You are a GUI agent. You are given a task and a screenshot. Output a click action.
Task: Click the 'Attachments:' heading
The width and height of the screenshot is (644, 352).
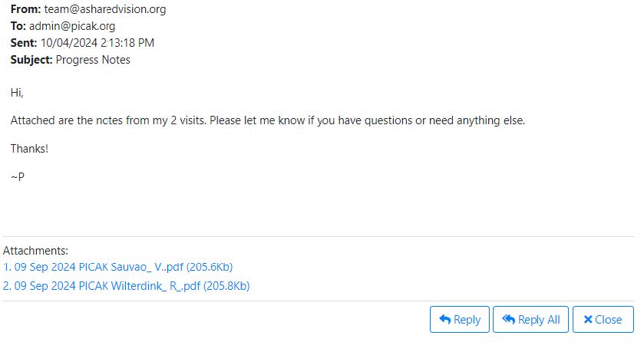click(x=35, y=250)
